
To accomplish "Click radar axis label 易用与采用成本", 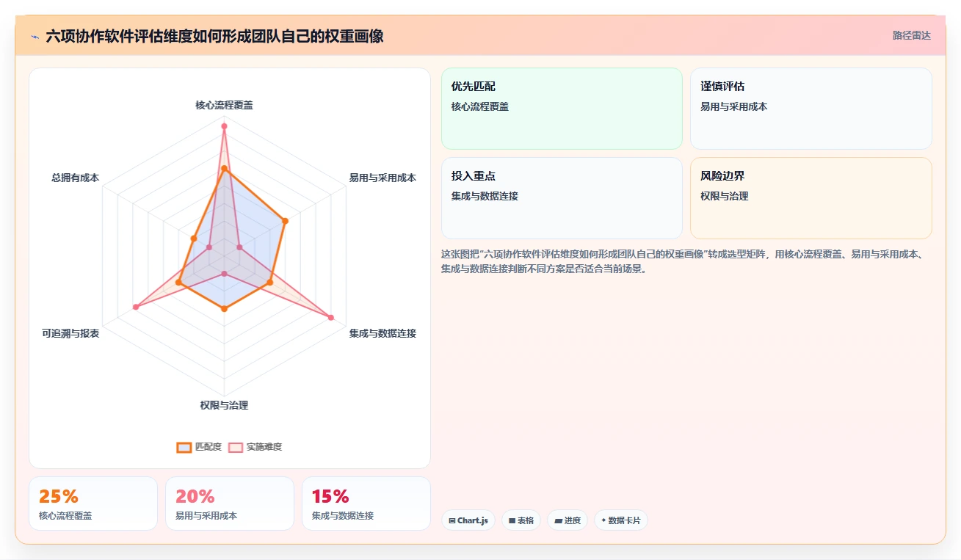I will click(x=382, y=178).
